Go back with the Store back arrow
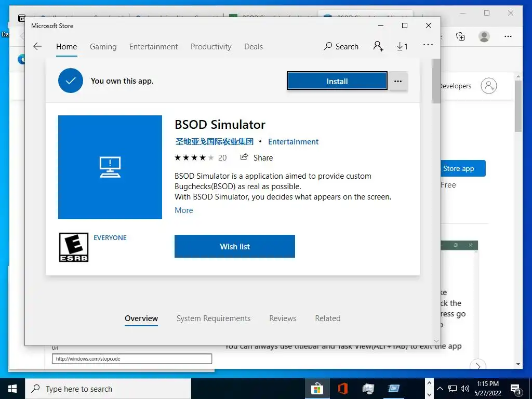The width and height of the screenshot is (532, 399). point(37,46)
